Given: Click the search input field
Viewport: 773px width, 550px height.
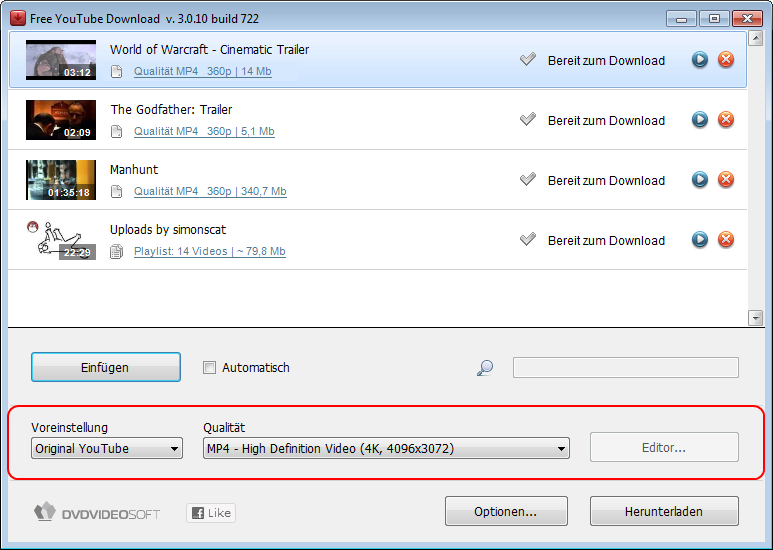Looking at the screenshot, I should (626, 368).
